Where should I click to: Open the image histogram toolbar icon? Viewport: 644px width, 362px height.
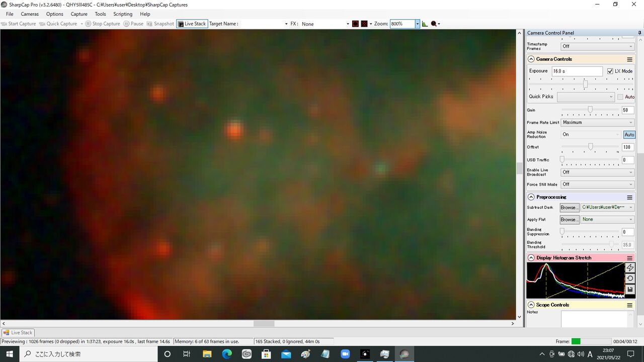(425, 24)
